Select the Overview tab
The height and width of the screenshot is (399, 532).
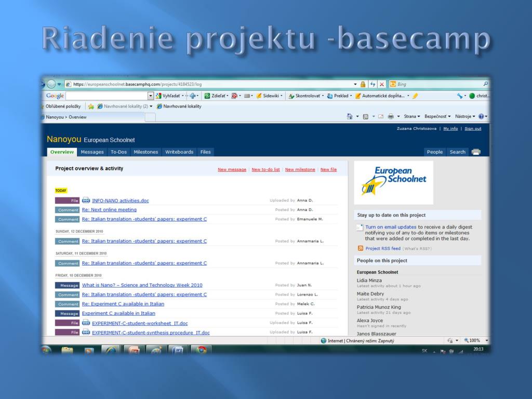(x=62, y=152)
